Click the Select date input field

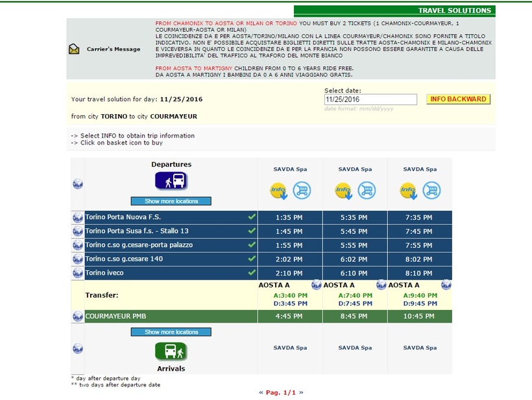370,99
